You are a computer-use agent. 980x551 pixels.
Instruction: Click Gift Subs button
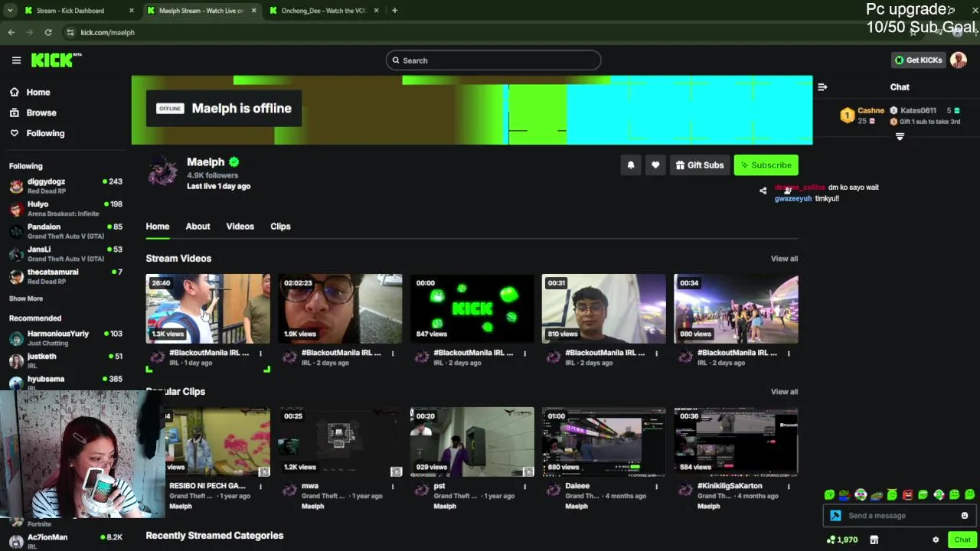coord(700,165)
